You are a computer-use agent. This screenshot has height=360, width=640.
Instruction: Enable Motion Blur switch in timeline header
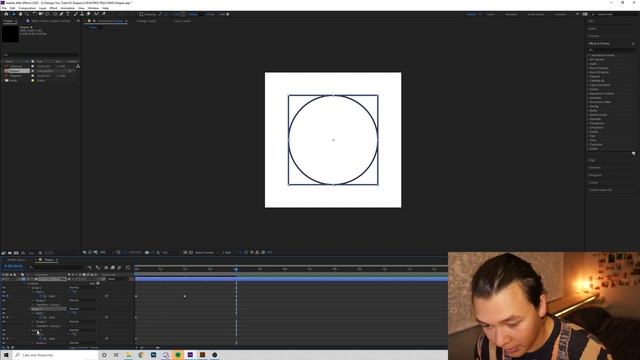(x=120, y=267)
